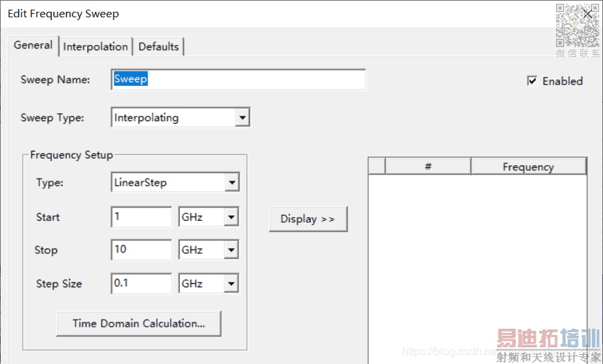603x364 pixels.
Task: Focus the Start frequency value field
Action: [141, 217]
